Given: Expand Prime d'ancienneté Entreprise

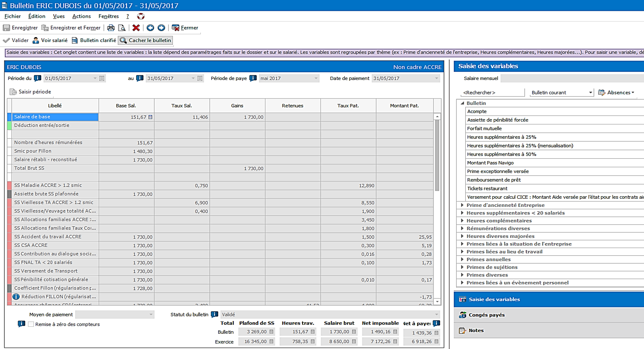Looking at the screenshot, I should [462, 205].
